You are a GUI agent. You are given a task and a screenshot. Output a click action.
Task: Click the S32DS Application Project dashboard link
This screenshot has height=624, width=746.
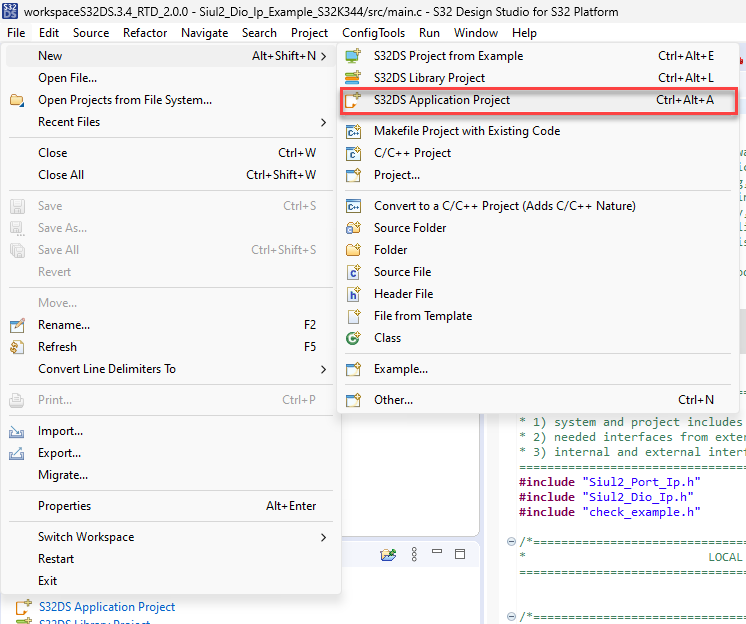click(107, 607)
